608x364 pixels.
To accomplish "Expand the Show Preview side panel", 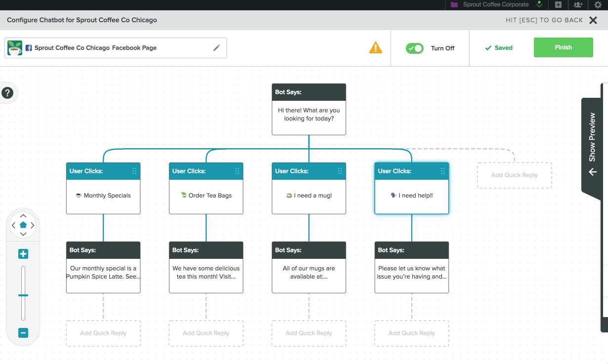I will [592, 146].
